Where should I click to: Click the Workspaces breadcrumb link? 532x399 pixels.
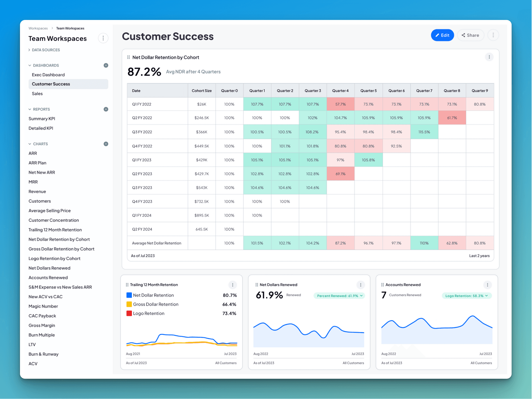click(38, 28)
